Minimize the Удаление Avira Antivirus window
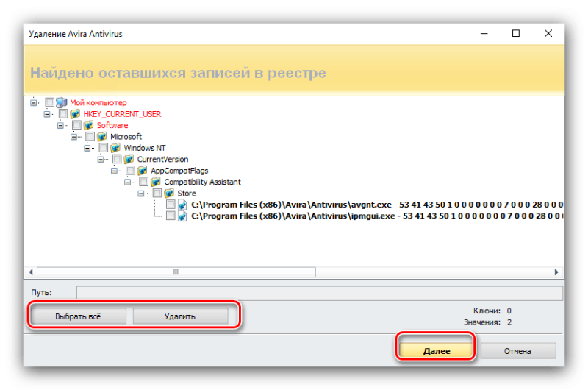This screenshot has width=588, height=390. [x=484, y=33]
